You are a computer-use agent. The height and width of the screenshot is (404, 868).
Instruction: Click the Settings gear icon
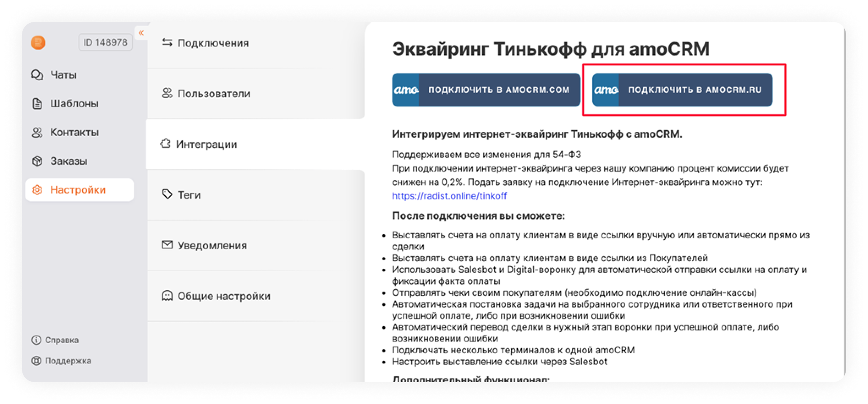37,190
